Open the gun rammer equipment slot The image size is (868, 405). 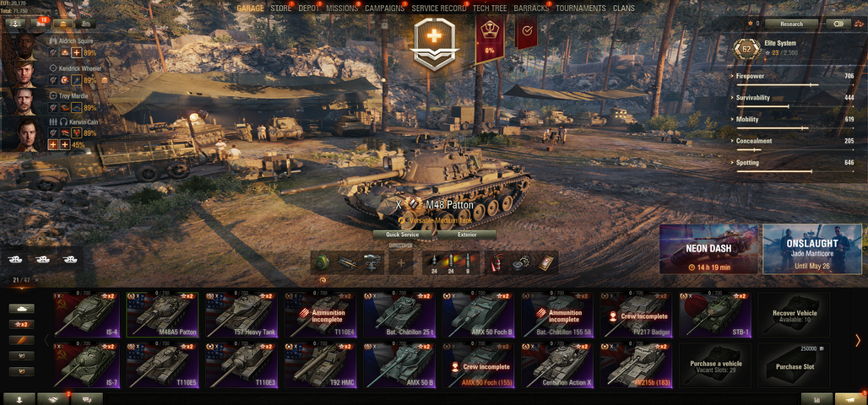pyautogui.click(x=348, y=262)
